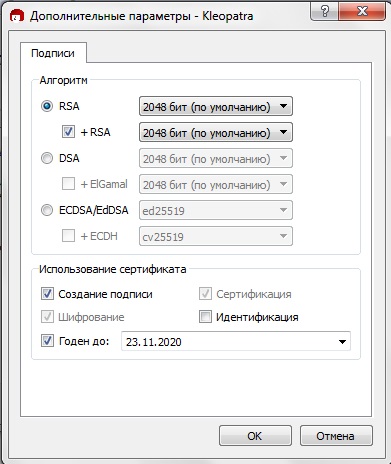The height and width of the screenshot is (464, 391).
Task: Click the ed25519 curve dropdown
Action: [x=216, y=210]
